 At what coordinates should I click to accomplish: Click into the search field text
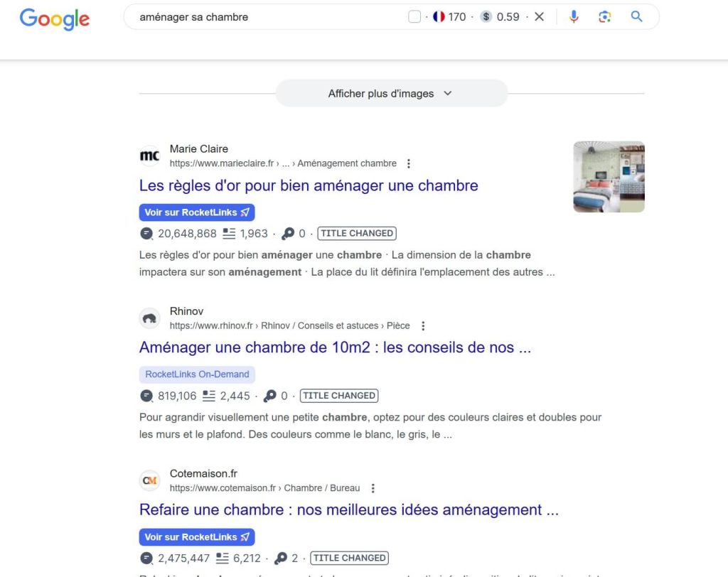coord(194,17)
